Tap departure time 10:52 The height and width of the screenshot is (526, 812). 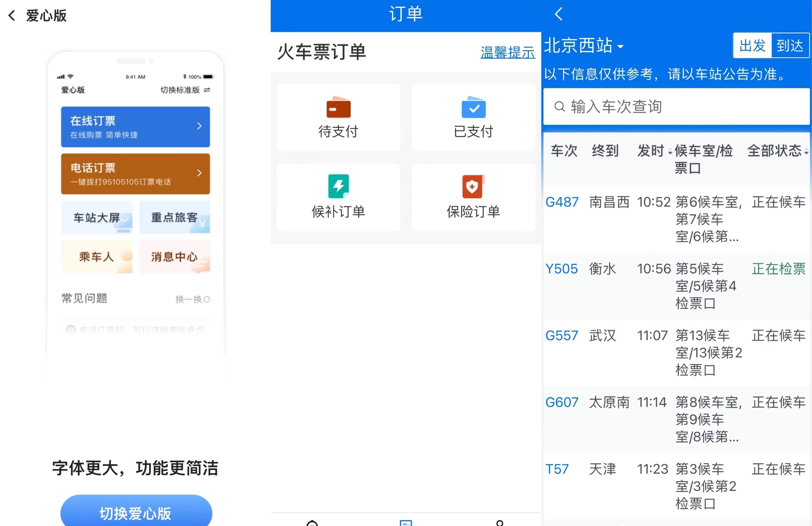click(x=654, y=202)
